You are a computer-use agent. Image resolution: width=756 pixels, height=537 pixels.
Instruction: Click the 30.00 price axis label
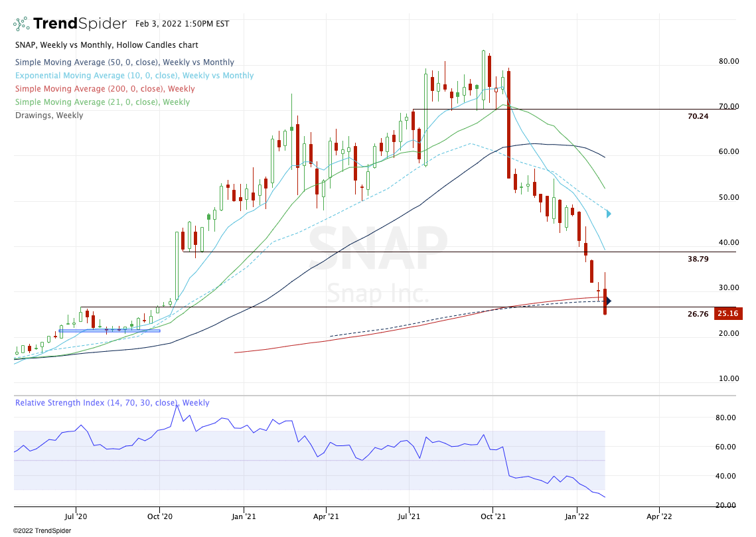click(x=729, y=287)
